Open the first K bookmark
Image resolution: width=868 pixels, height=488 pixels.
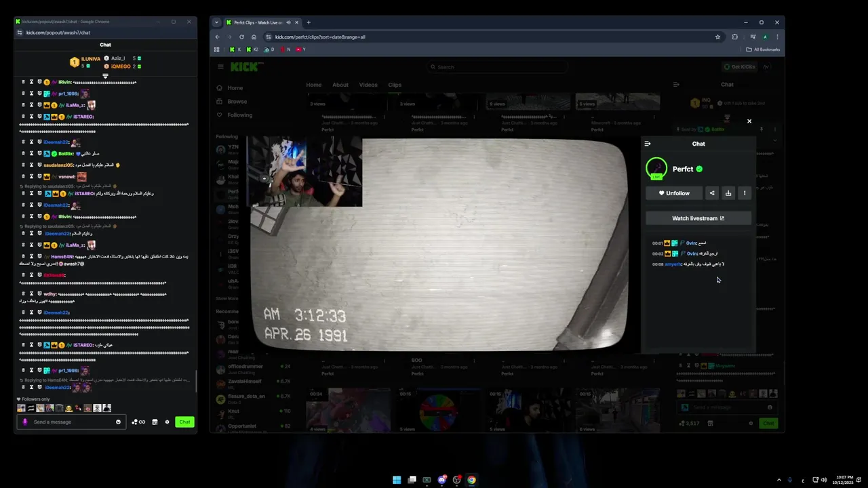(x=235, y=49)
